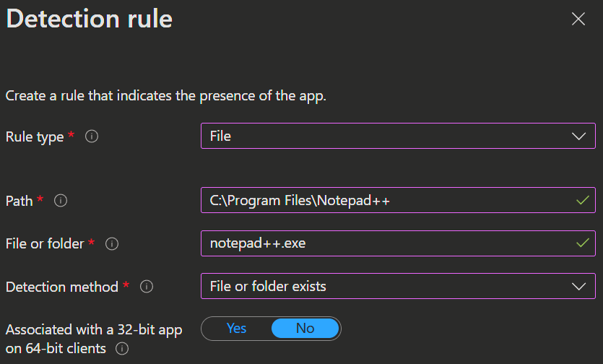
Task: Click info icon for 32-bit app setting
Action: click(122, 349)
